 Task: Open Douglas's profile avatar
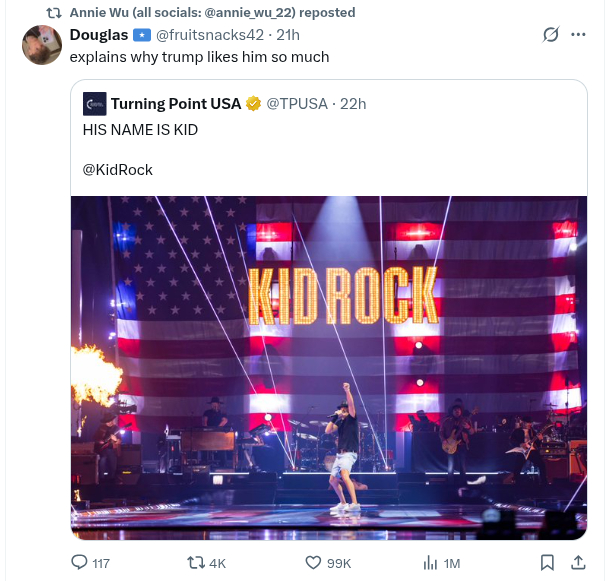click(x=42, y=45)
